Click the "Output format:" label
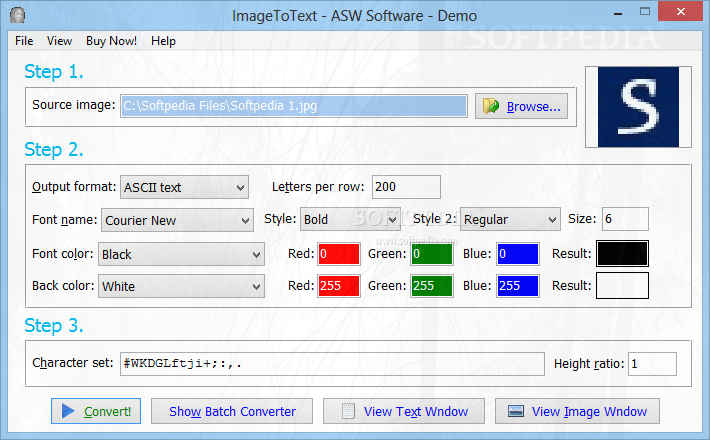 (74, 187)
